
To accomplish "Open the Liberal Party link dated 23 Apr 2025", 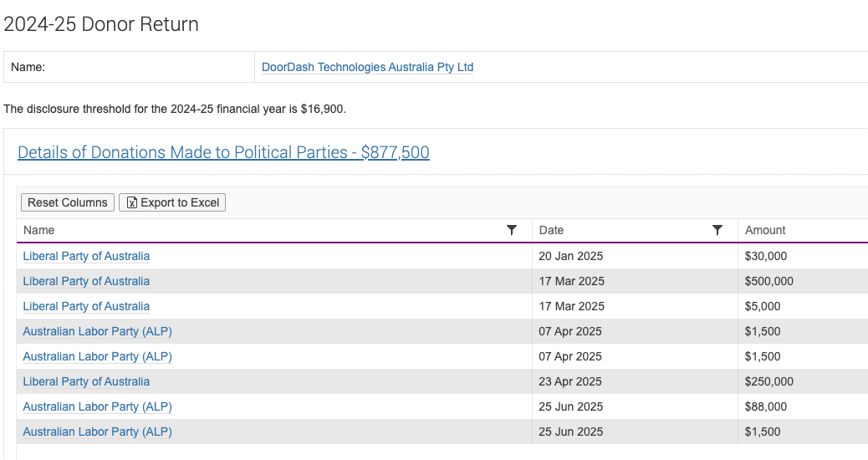I will [86, 381].
